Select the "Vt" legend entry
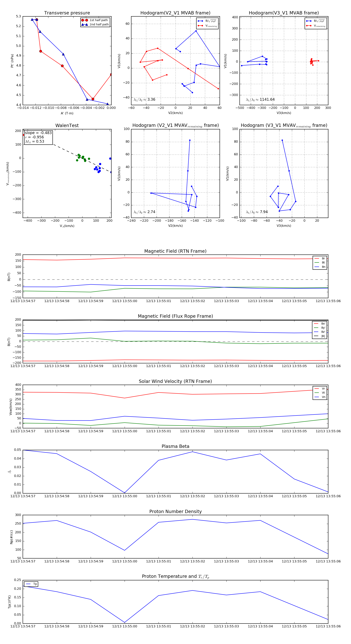 (x=320, y=393)
